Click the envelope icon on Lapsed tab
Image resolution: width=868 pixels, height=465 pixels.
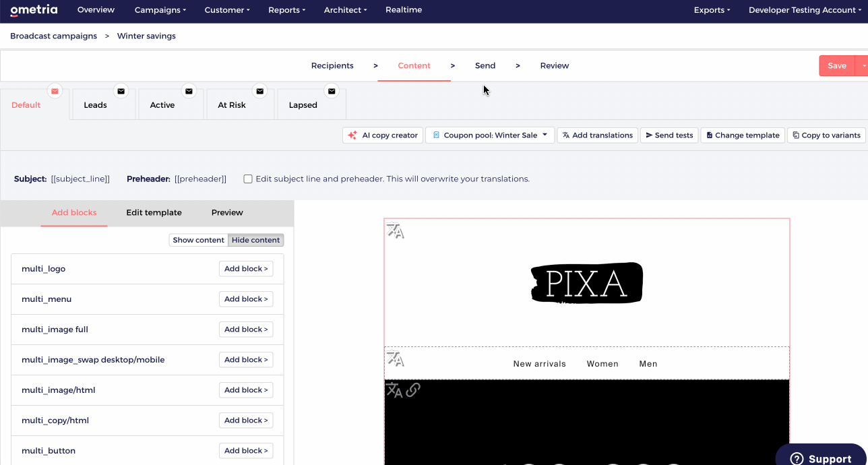(331, 91)
